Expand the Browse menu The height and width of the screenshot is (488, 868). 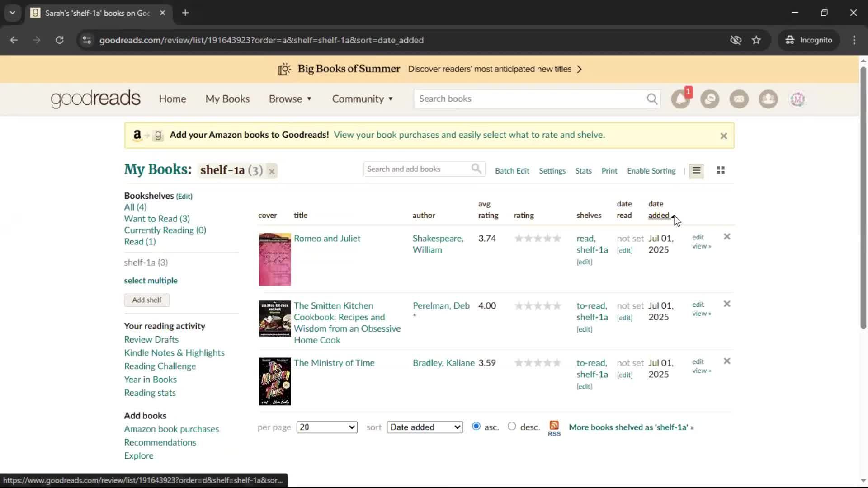pyautogui.click(x=290, y=99)
